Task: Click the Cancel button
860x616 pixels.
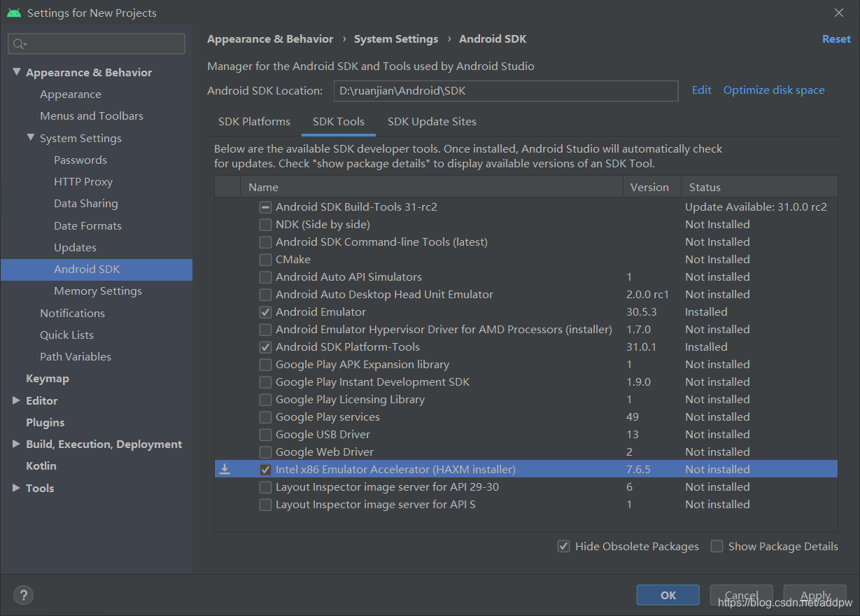Action: (741, 595)
